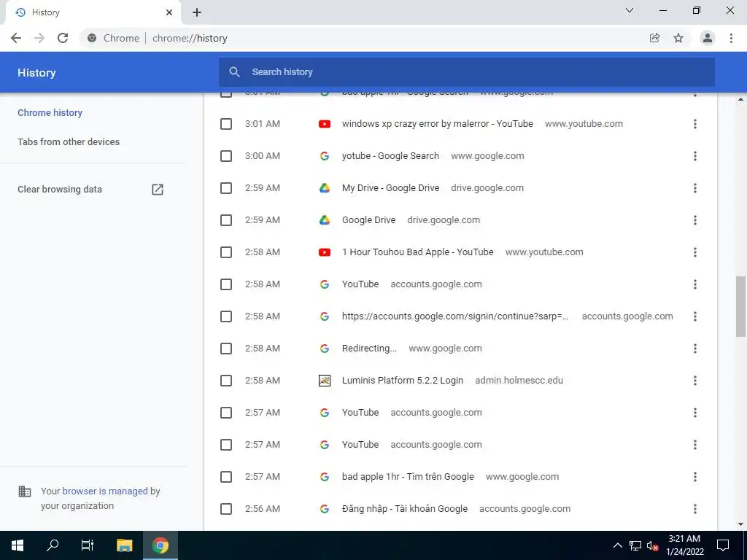
Task: Share this page icon in address bar
Action: pos(655,38)
